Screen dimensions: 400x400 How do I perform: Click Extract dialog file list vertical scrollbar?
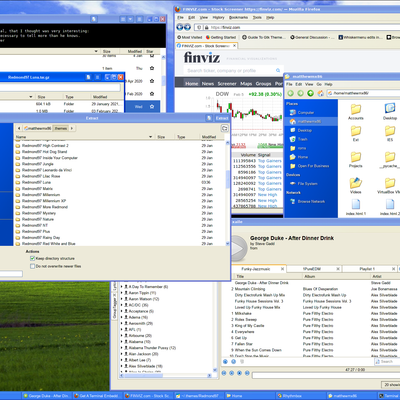[x=228, y=180]
